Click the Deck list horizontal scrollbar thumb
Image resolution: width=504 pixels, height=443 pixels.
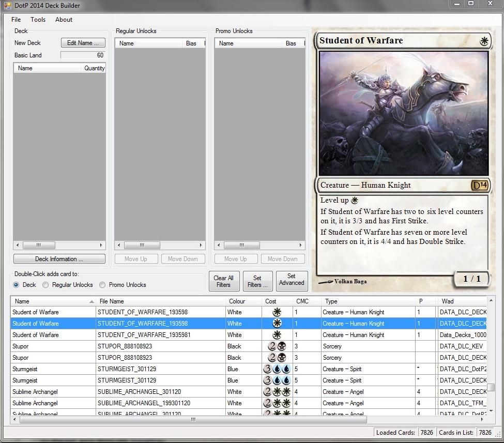point(39,246)
